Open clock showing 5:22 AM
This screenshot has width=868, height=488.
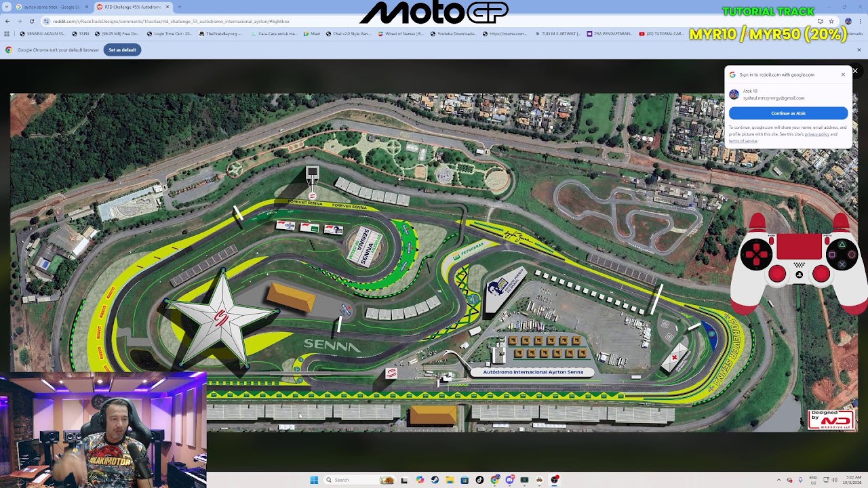pos(851,480)
